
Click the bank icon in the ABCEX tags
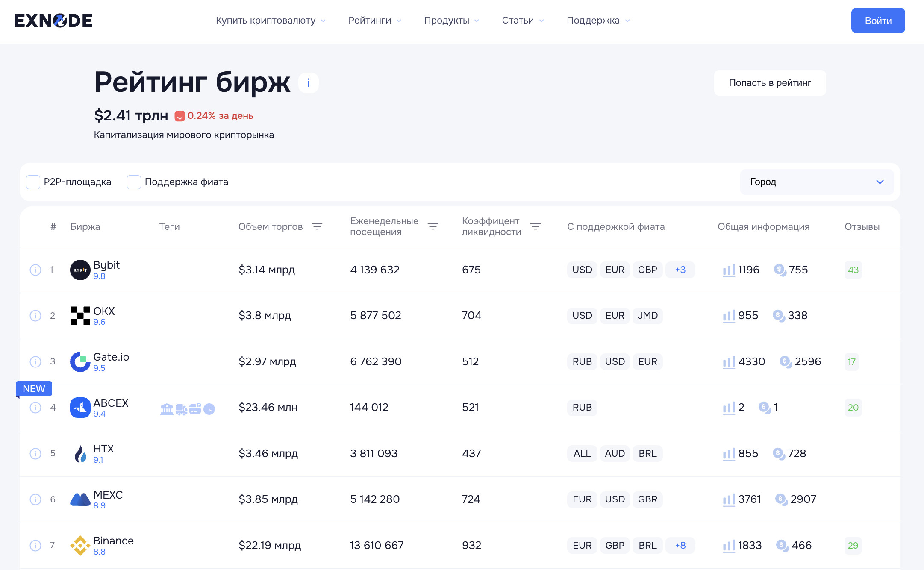167,409
